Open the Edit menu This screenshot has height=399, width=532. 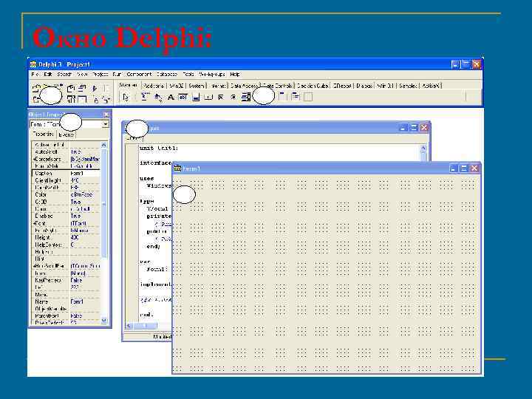(x=47, y=75)
